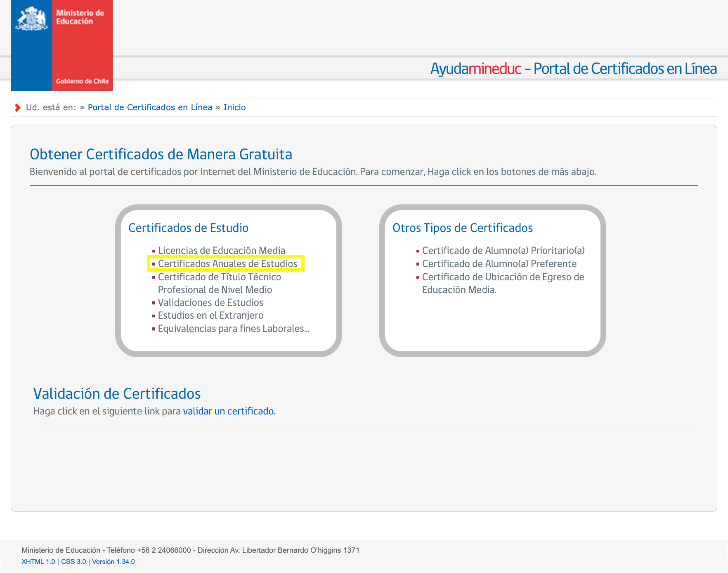Select Certificados Anuales de Estudios
Viewport: 728px width, 573px height.
(x=227, y=264)
